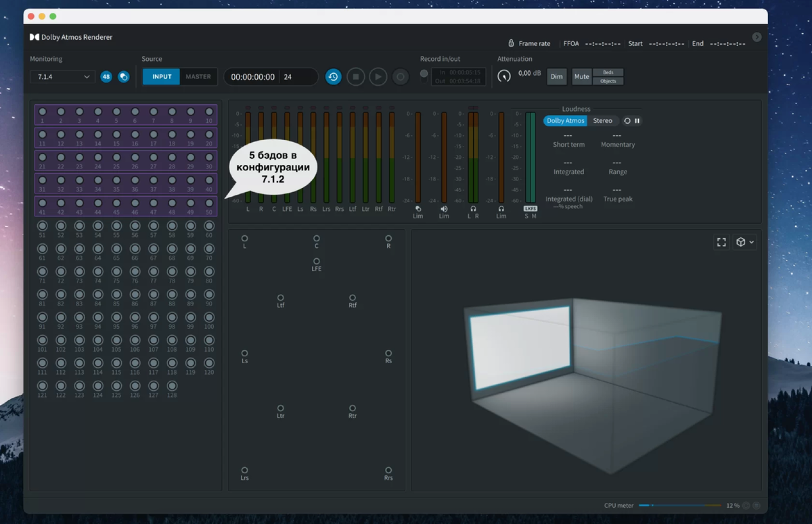Click the spatial coding icon next to 48
This screenshot has width=812, height=524.
(x=124, y=77)
